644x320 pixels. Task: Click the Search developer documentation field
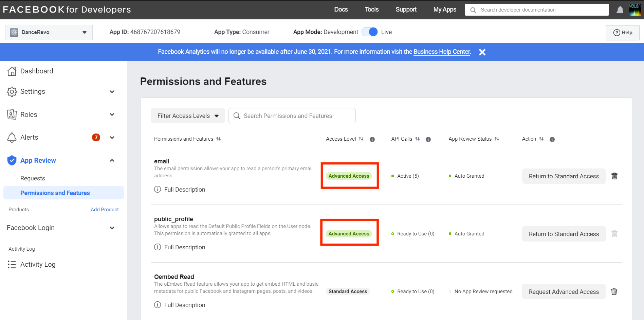pyautogui.click(x=537, y=10)
